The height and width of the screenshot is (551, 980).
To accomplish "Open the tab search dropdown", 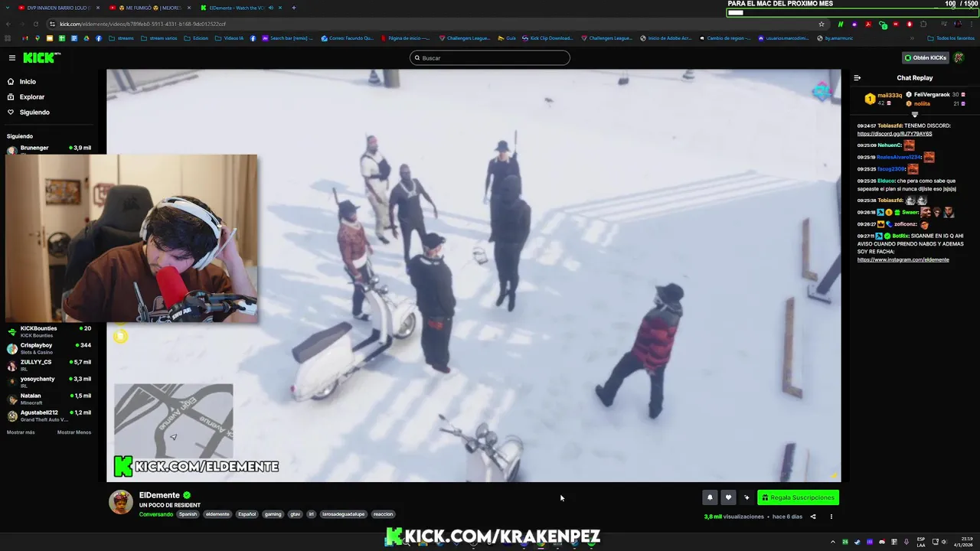I will pyautogui.click(x=6, y=8).
